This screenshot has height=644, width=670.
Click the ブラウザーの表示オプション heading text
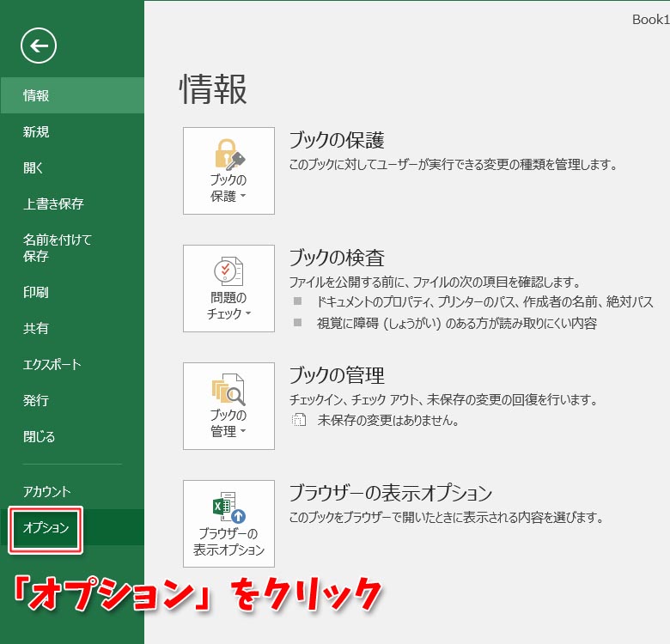pyautogui.click(x=391, y=493)
